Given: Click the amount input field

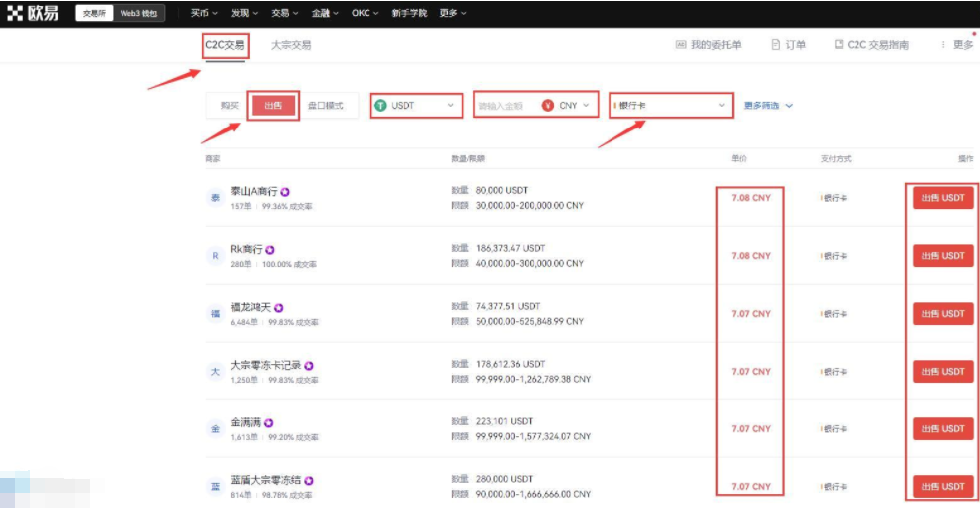Looking at the screenshot, I should [x=504, y=105].
